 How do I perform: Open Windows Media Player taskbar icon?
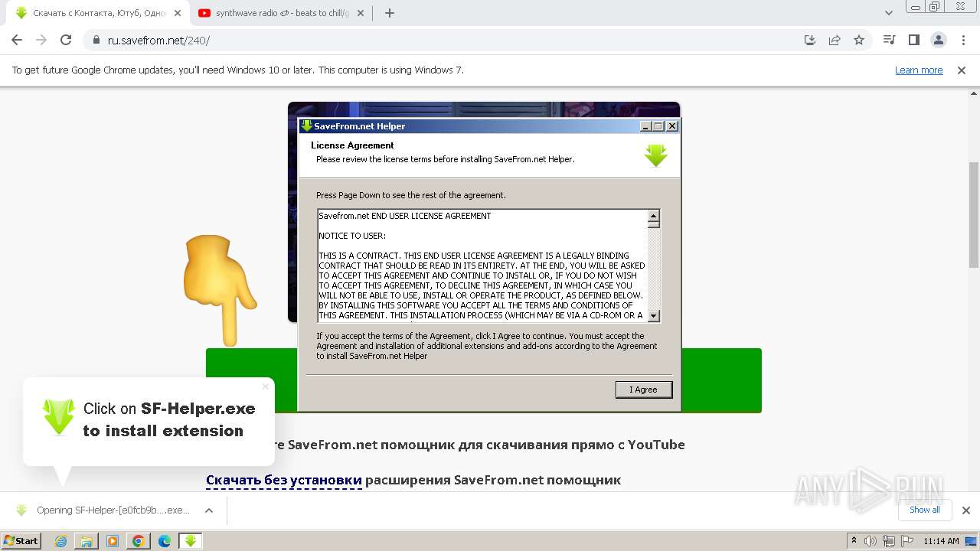pyautogui.click(x=113, y=541)
